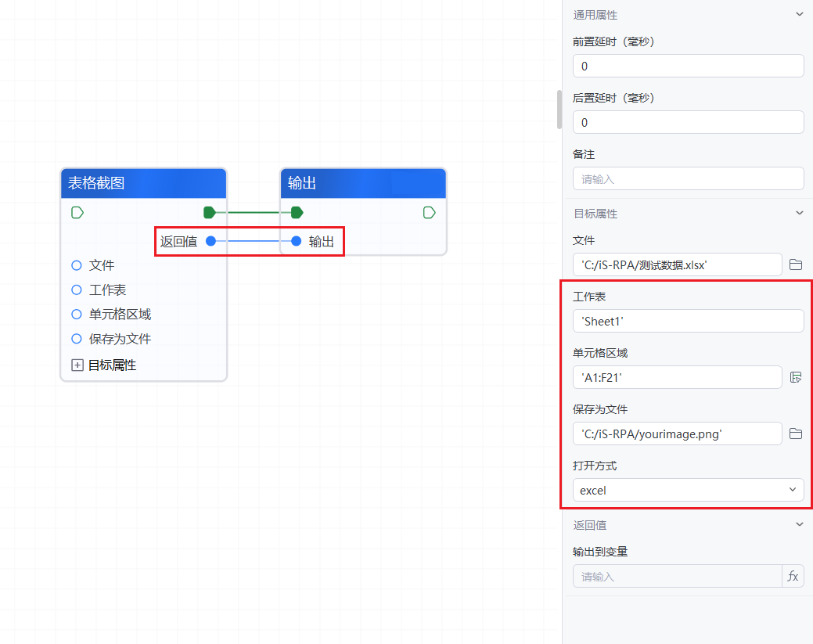Viewport: 813px width, 644px height.
Task: Click the 文件 input port circle on node
Action: (77, 265)
